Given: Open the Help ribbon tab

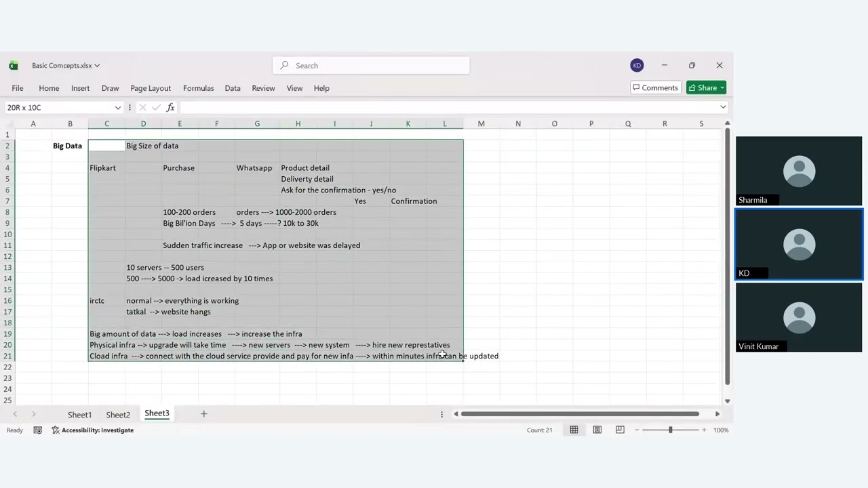Looking at the screenshot, I should coord(321,88).
